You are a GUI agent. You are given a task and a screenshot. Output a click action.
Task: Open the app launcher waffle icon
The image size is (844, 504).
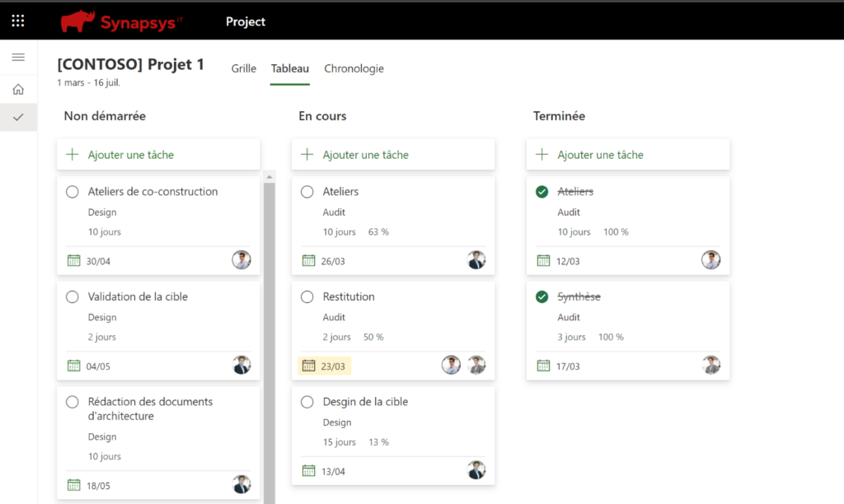(x=18, y=21)
